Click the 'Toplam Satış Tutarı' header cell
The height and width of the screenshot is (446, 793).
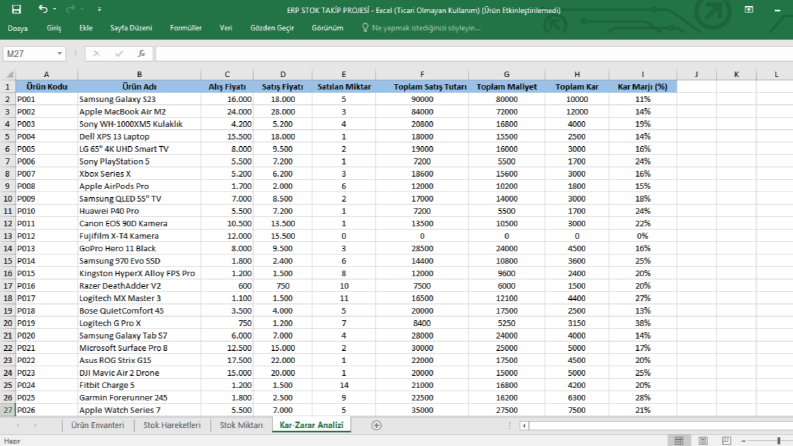[422, 87]
